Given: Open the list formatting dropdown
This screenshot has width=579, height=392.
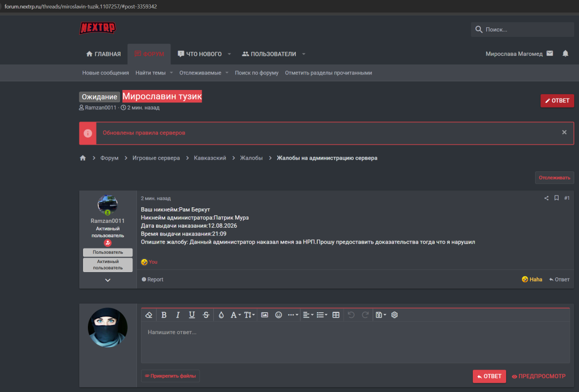Looking at the screenshot, I should click(322, 315).
